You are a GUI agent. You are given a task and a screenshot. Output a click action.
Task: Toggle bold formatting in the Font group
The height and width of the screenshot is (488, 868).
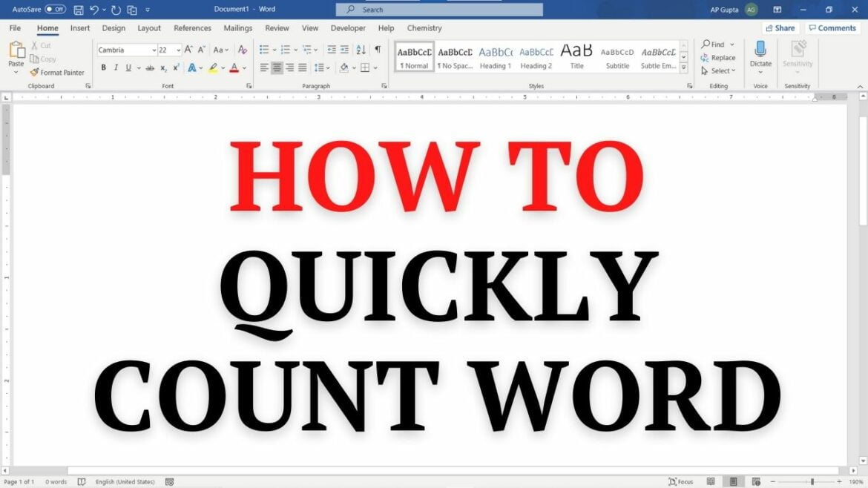[x=103, y=67]
